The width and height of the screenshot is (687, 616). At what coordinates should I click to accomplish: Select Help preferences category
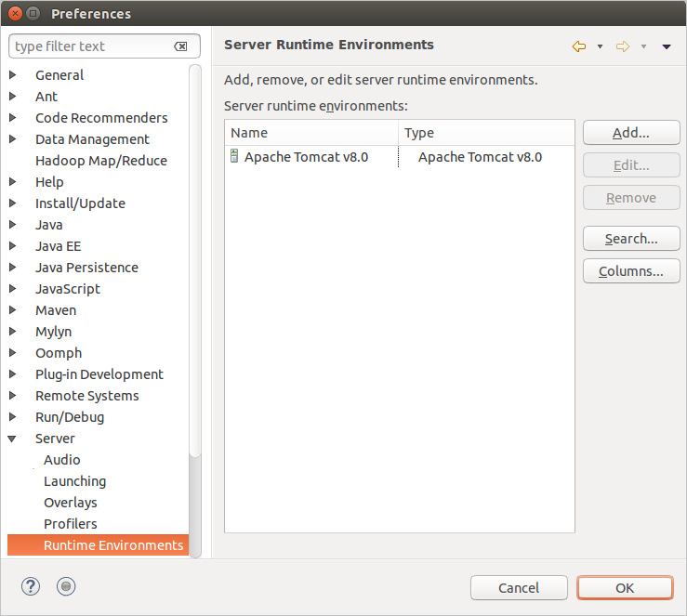point(49,182)
